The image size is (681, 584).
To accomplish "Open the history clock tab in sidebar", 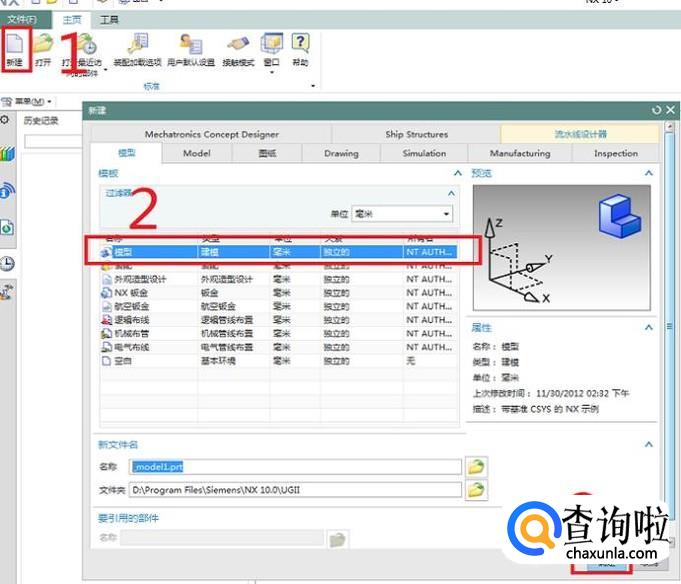I will tap(7, 263).
